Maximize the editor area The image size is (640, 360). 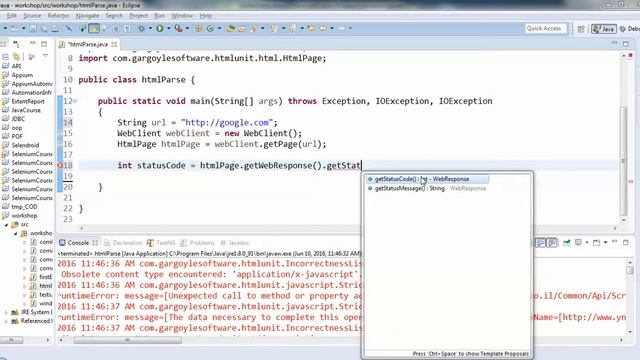click(626, 44)
